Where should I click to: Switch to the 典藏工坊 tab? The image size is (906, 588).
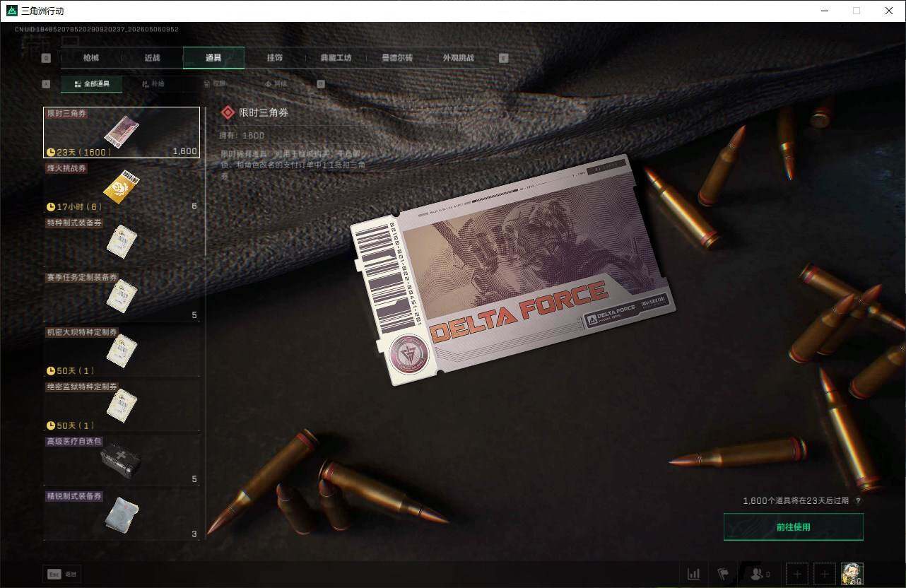[x=335, y=58]
